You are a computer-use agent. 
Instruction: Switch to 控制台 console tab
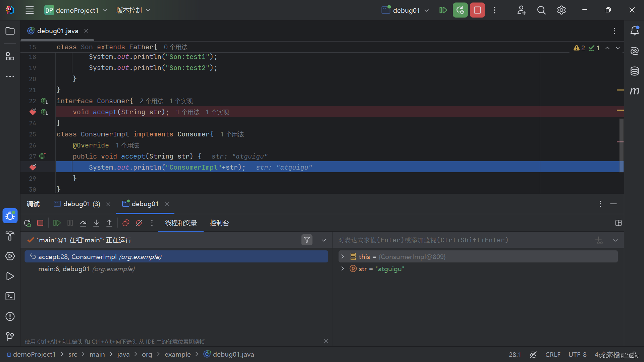pyautogui.click(x=219, y=223)
